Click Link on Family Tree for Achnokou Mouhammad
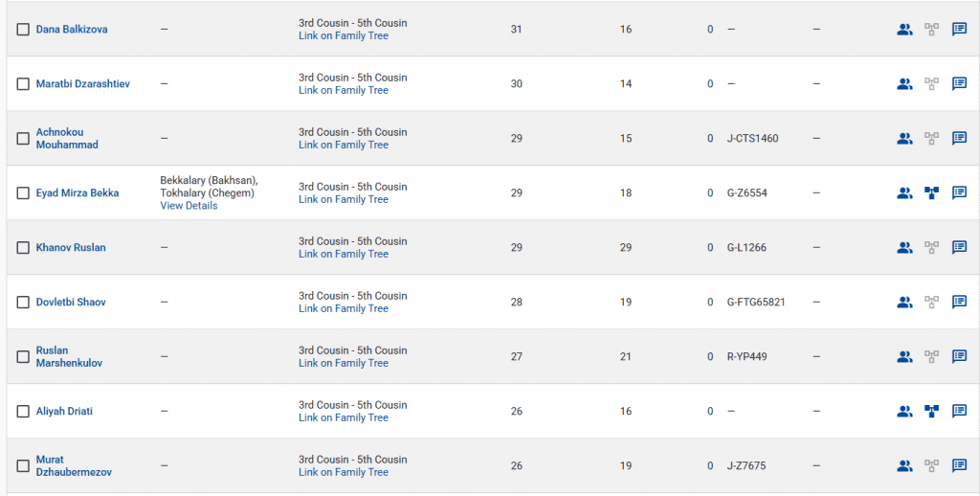980x496 pixels. click(x=343, y=145)
